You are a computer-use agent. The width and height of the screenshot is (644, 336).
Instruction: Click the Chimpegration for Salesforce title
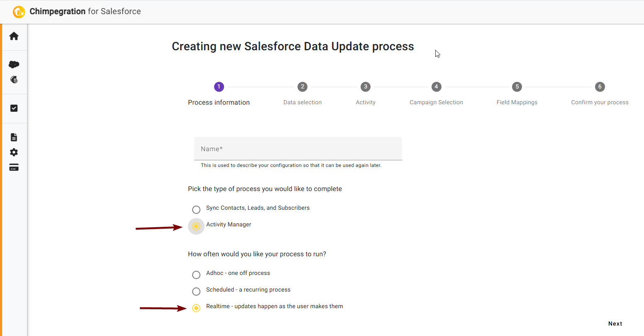[x=85, y=12]
